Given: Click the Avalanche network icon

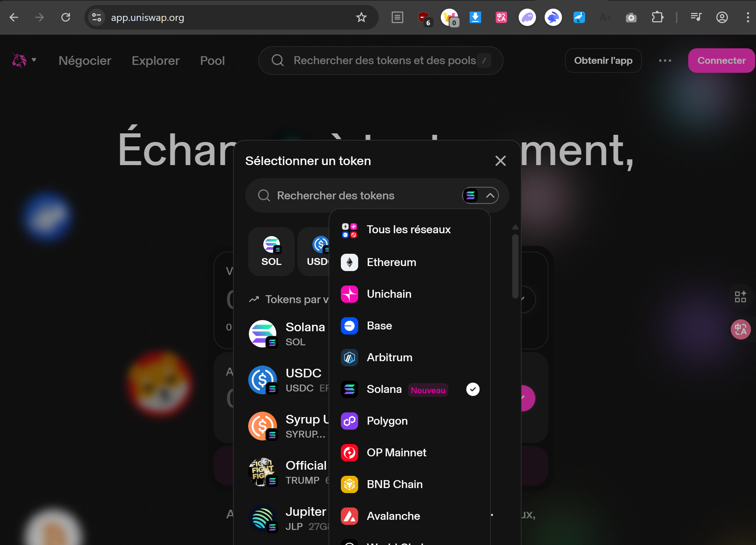Looking at the screenshot, I should point(349,516).
